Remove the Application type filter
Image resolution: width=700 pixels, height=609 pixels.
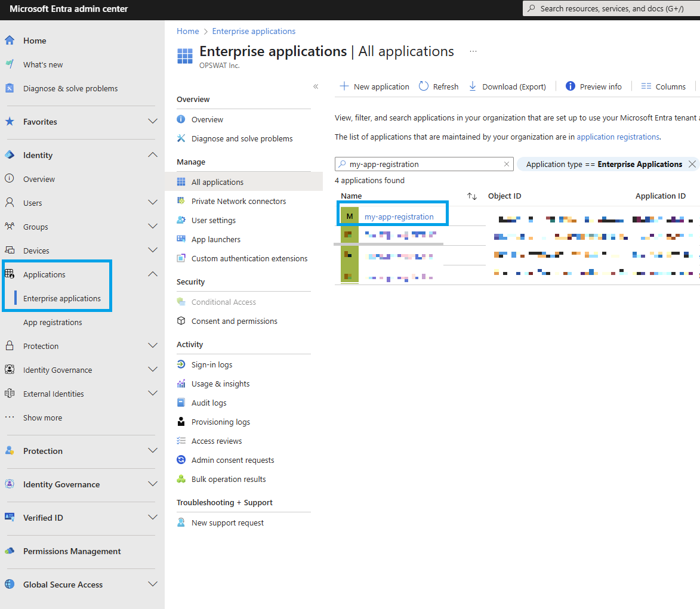coord(692,164)
